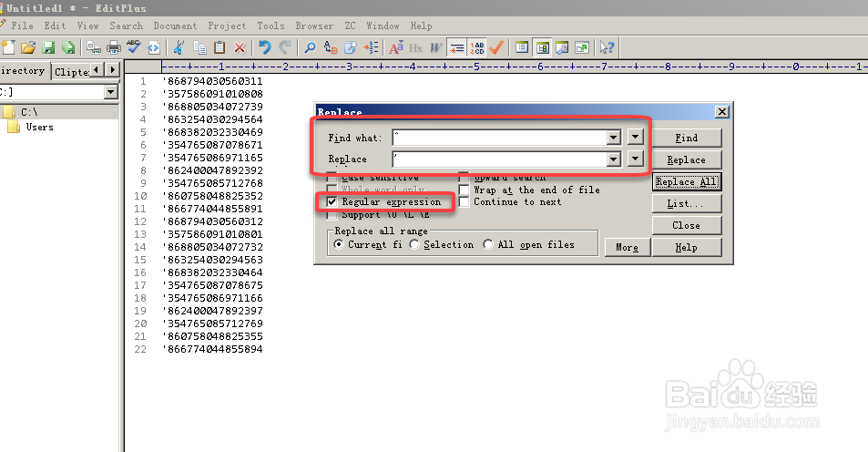Click the New document toolbar icon
Screen dimensions: 868x452
pos(8,47)
